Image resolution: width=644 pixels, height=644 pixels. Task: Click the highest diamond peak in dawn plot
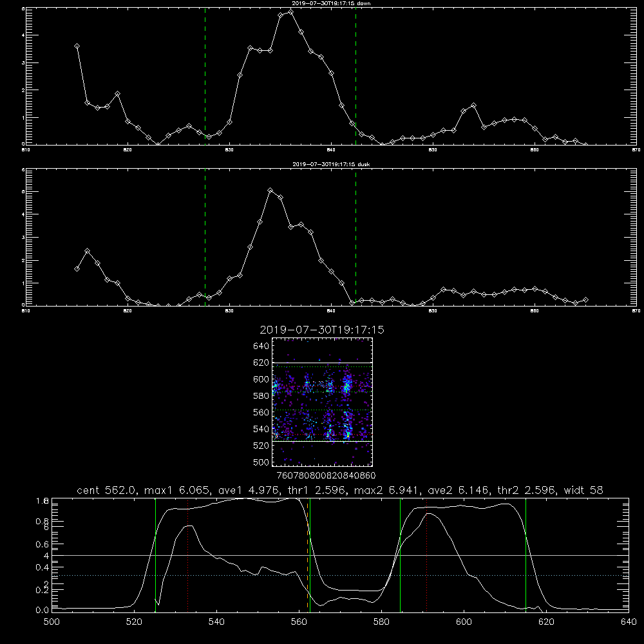(291, 12)
